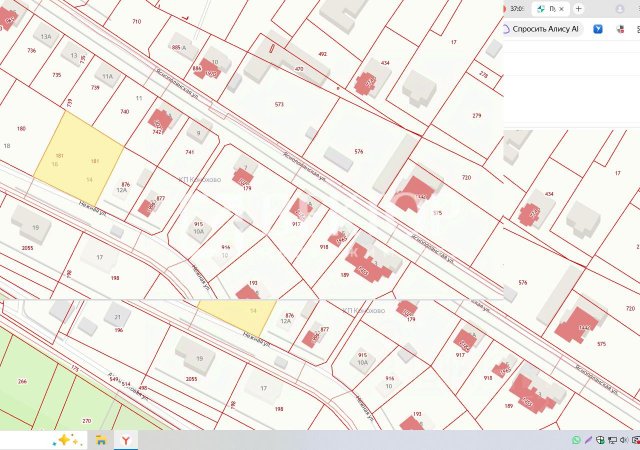Open the user profile avatar icon
The image size is (640, 450).
(620, 9)
